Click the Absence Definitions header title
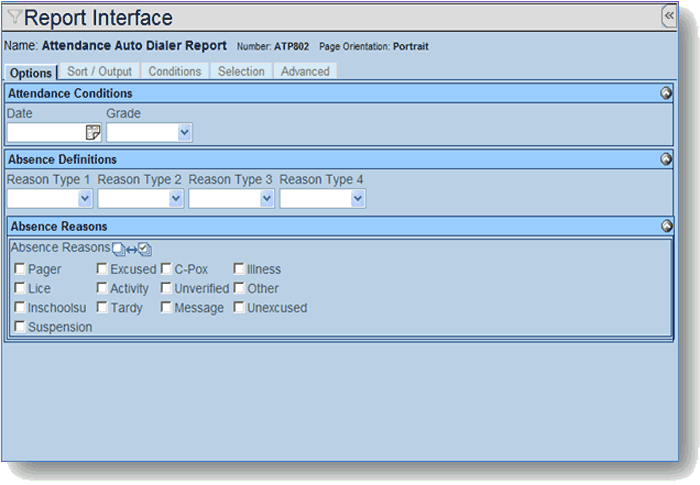Screen dimensions: 700x485 tap(62, 159)
